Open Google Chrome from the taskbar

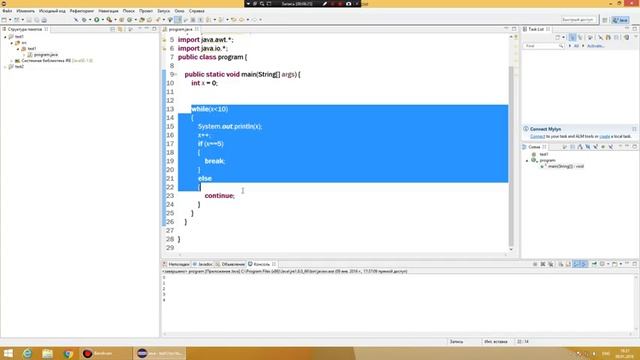point(68,353)
